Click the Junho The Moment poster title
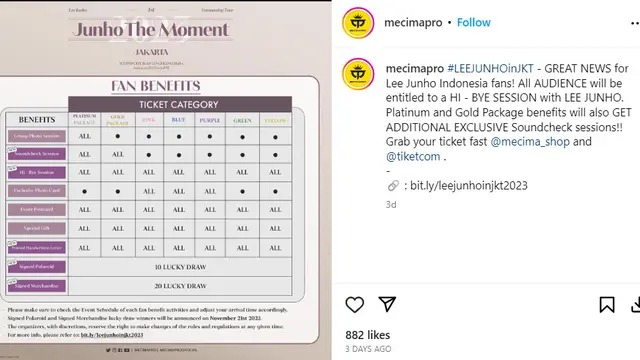Screen dimensions: 640x360 coord(150,29)
